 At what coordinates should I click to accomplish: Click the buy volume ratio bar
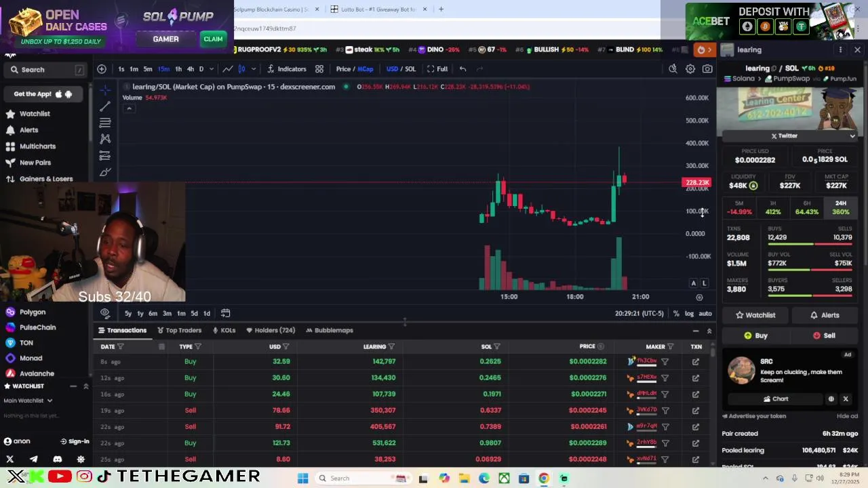[x=810, y=270]
